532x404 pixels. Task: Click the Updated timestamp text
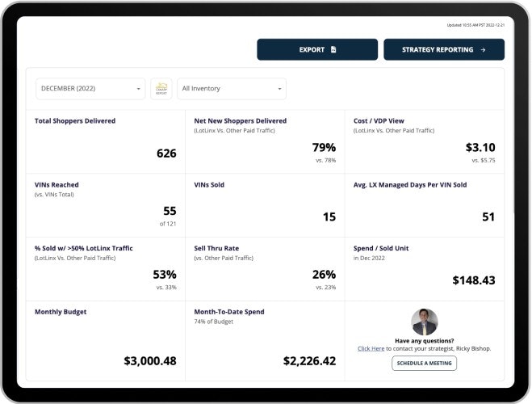click(x=475, y=25)
